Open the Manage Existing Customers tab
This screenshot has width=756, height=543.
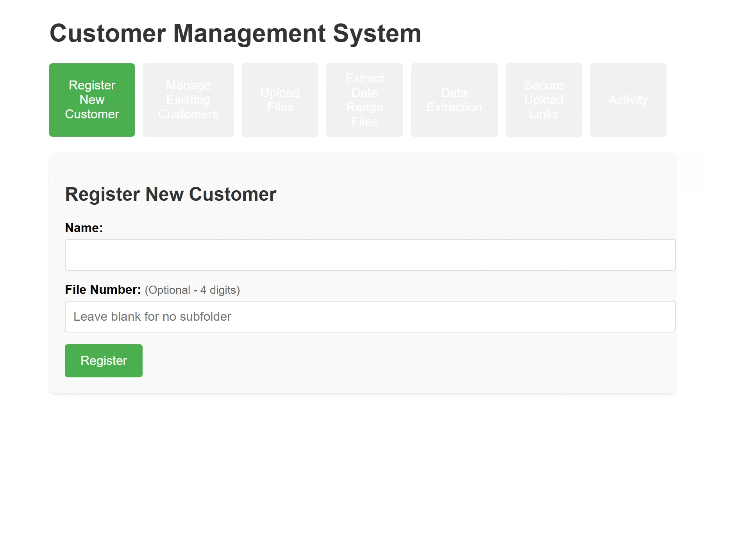click(188, 100)
